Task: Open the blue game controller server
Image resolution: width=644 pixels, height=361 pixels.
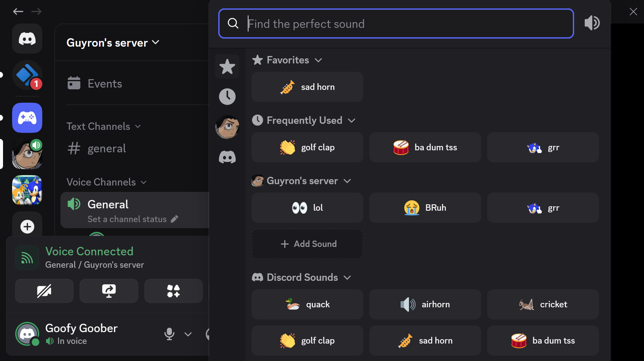Action: (27, 118)
